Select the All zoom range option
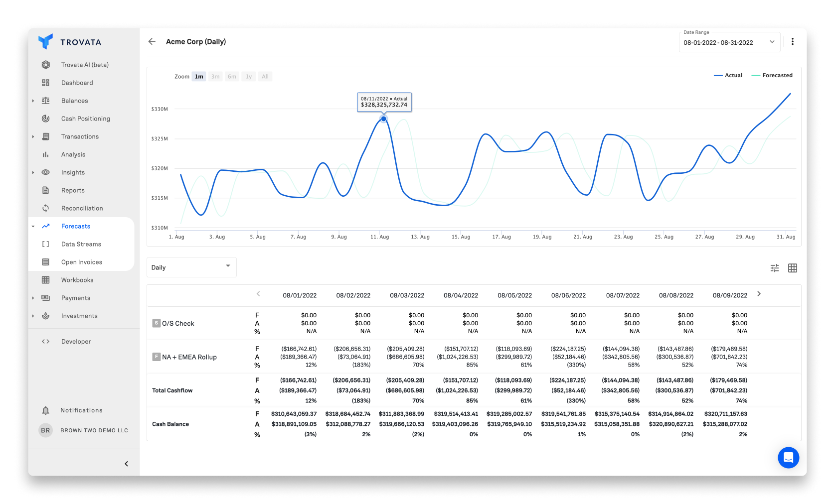835x504 pixels. [x=265, y=76]
